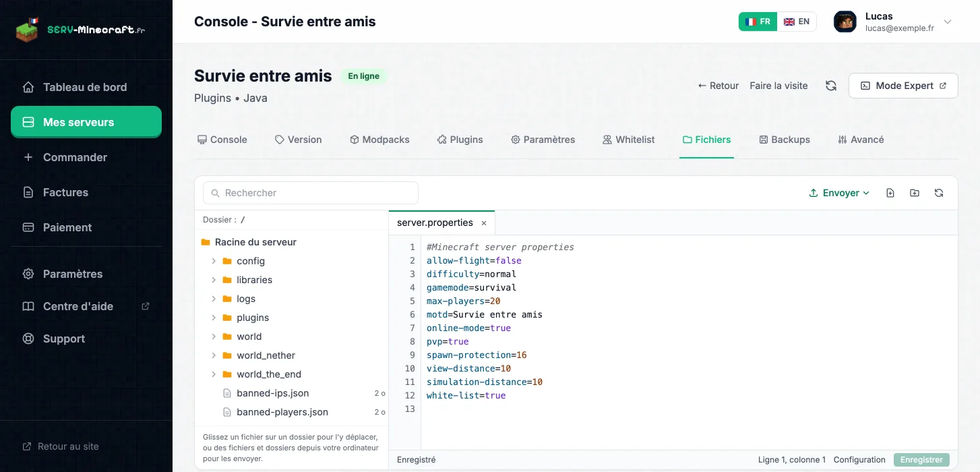Click the card icon beside Paiement
Image resolution: width=980 pixels, height=472 pixels.
pos(28,227)
